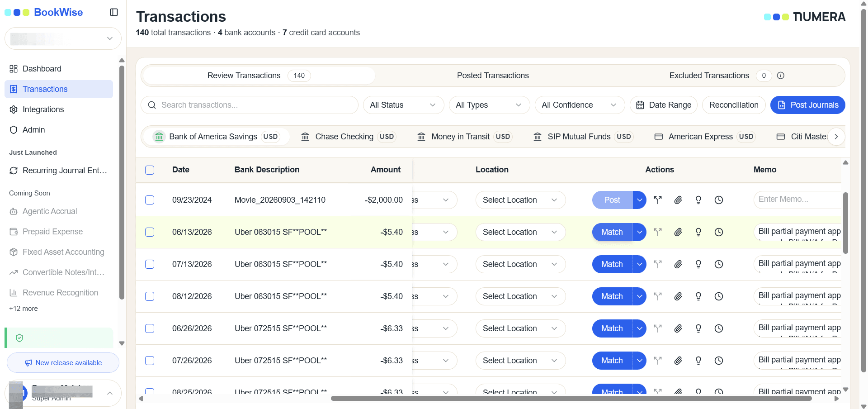Open the All Status filter dropdown
Viewport: 868px width, 409px height.
coord(403,105)
